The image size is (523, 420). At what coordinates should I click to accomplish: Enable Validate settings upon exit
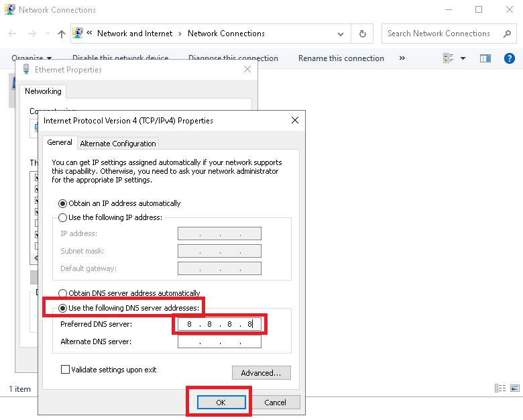click(66, 369)
